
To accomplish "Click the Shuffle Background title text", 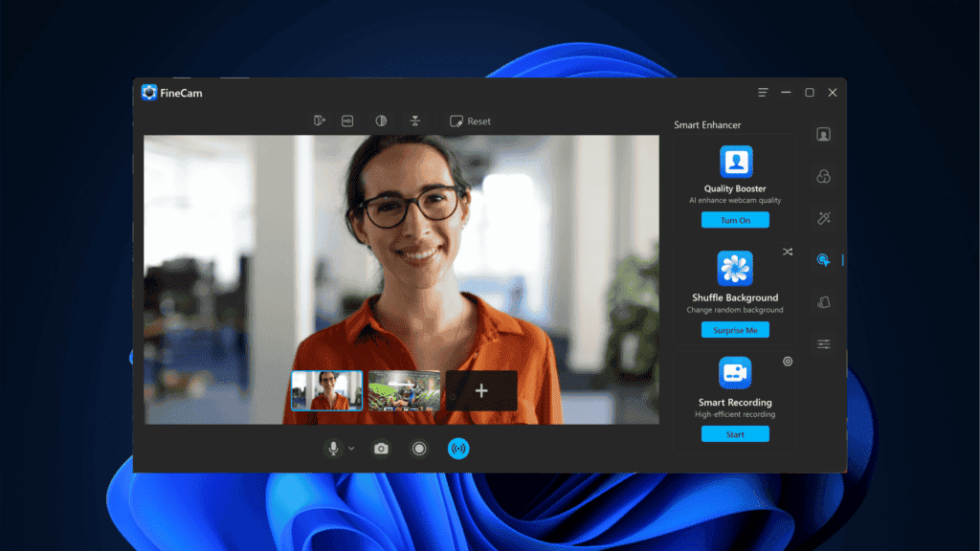I will (735, 298).
